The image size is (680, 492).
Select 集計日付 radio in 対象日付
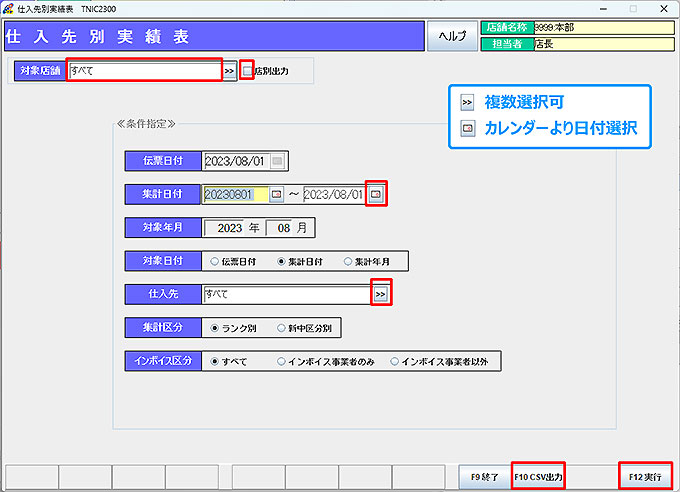(x=281, y=262)
